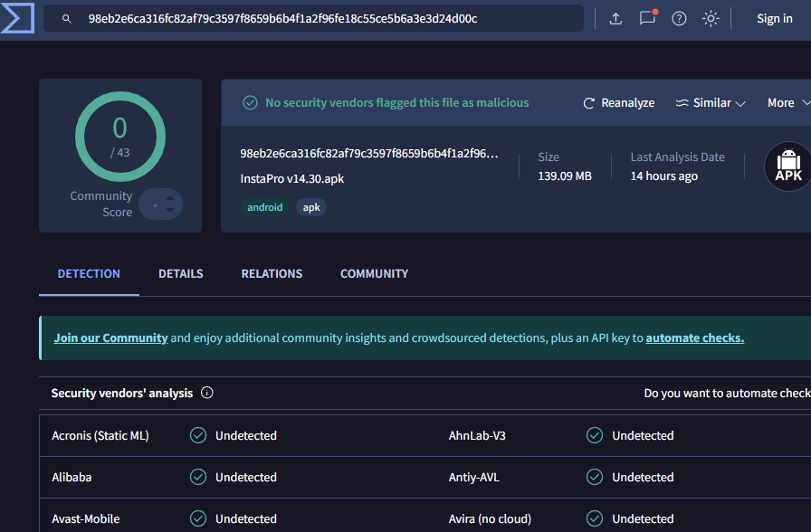Toggle the light/dark theme sun icon

(x=711, y=19)
